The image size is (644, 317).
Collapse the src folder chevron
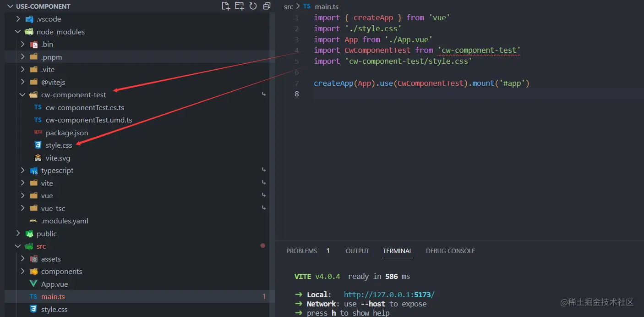(x=18, y=246)
